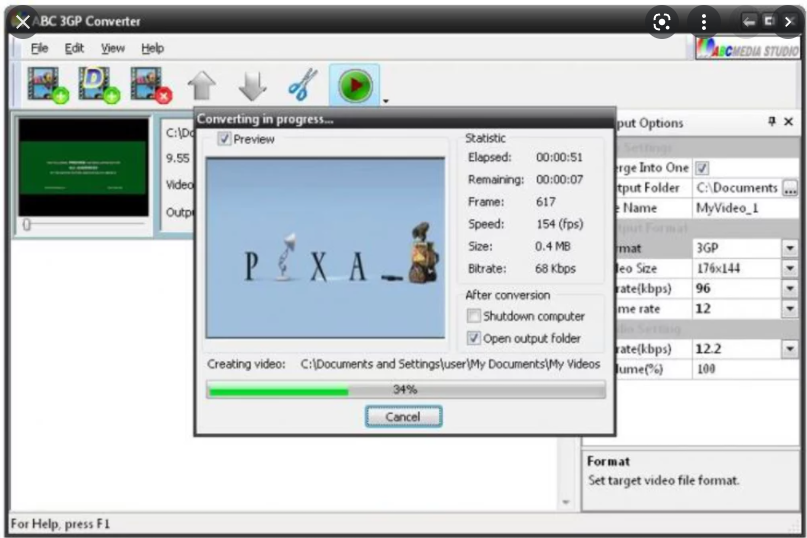This screenshot has width=807, height=538.
Task: Browse for output folder with ellipsis button
Action: point(790,188)
